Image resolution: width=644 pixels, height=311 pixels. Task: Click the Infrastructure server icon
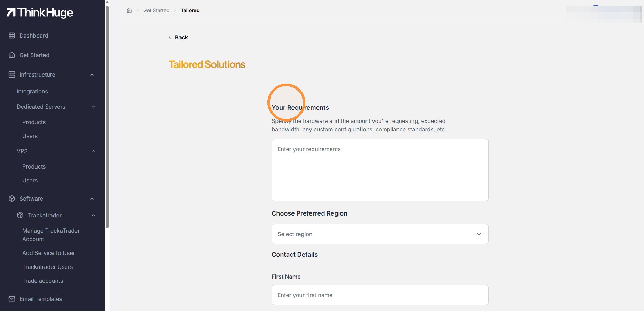tap(12, 75)
